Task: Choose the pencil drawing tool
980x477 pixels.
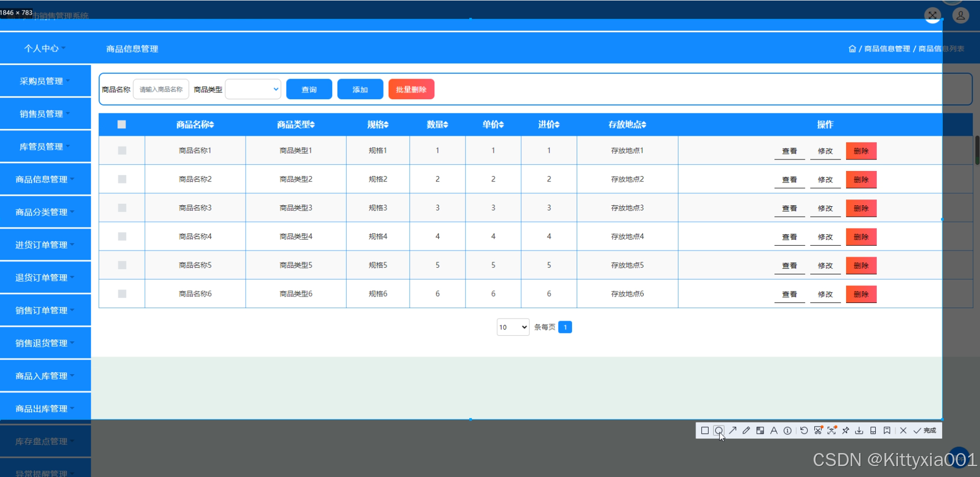Action: pos(746,430)
